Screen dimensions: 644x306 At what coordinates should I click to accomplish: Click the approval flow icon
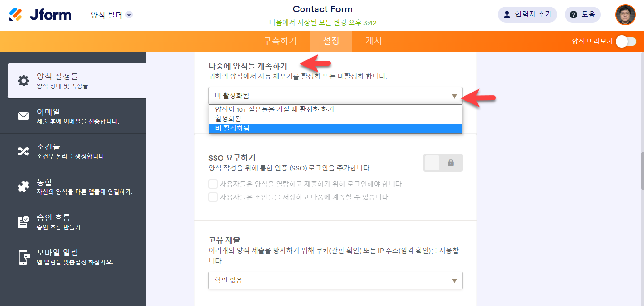(23, 222)
